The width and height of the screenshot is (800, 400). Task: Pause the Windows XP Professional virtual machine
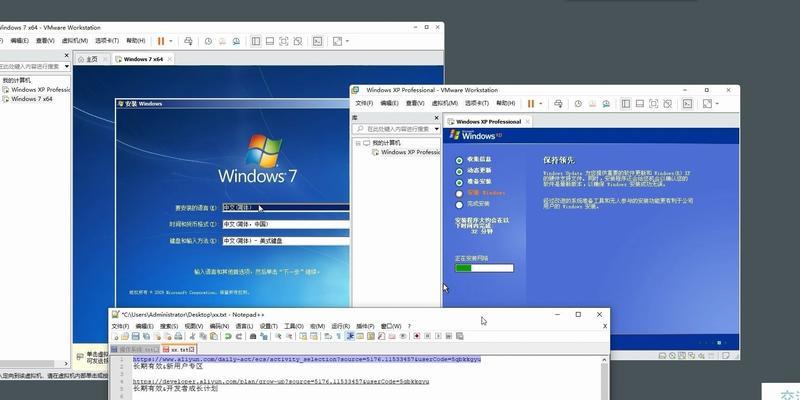click(531, 104)
